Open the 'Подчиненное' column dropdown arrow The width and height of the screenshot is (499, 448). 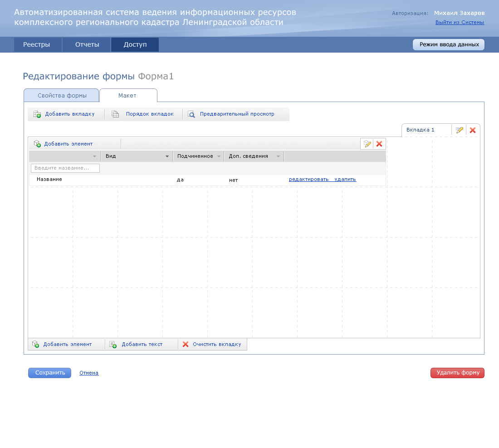219,156
